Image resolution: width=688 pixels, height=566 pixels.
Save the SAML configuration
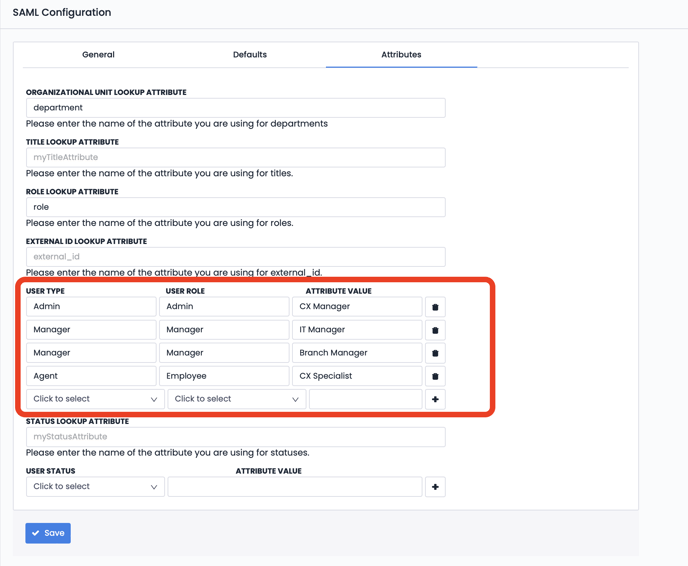tap(48, 533)
